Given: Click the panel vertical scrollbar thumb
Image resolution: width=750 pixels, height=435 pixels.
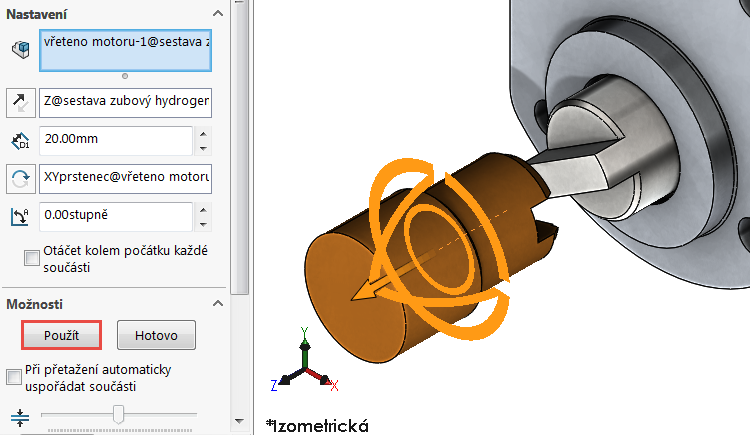Looking at the screenshot, I should point(240,146).
